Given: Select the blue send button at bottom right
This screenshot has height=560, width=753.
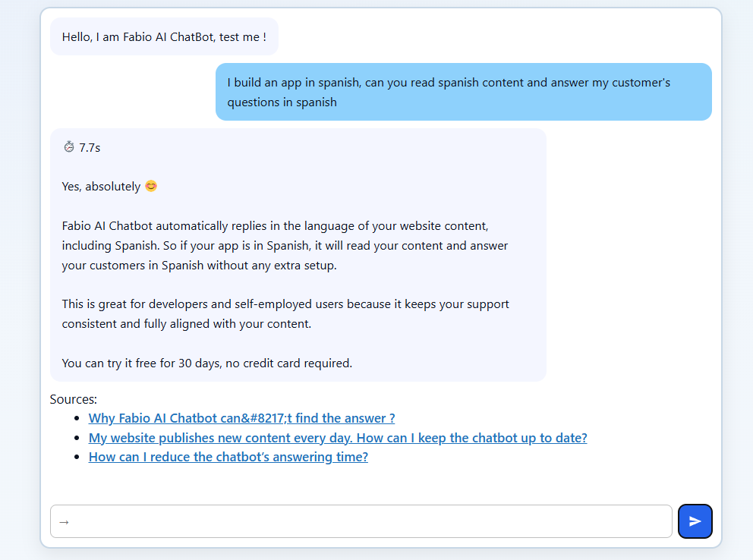Looking at the screenshot, I should [x=695, y=521].
